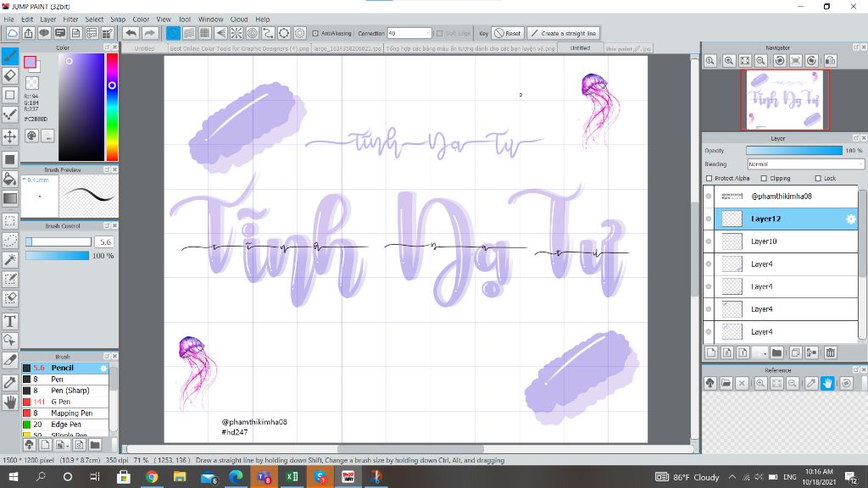
Task: Select the Eraser tool
Action: 10,75
